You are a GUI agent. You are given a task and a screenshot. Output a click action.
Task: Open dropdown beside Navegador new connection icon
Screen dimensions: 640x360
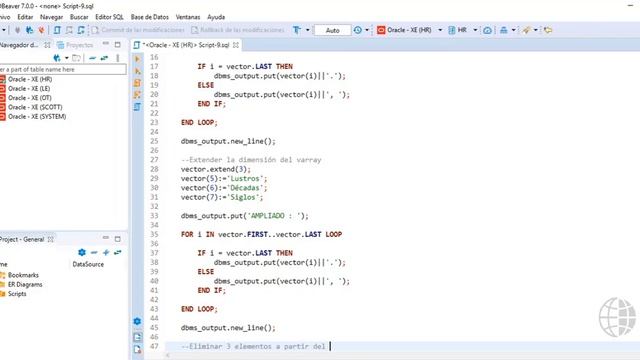tap(67, 58)
